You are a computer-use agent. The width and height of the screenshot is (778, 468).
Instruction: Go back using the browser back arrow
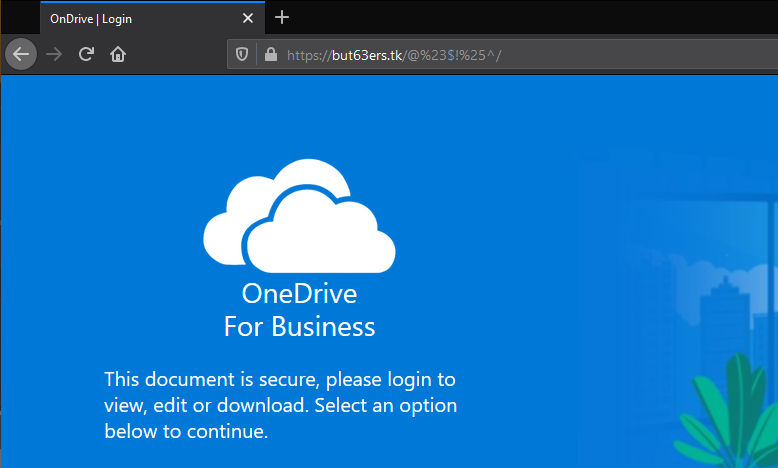point(21,54)
